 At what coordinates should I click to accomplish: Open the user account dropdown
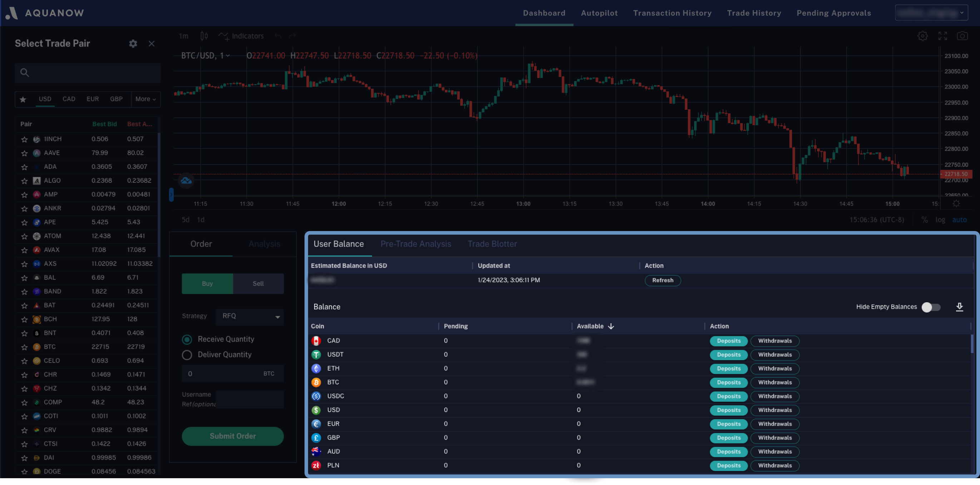pyautogui.click(x=931, y=13)
